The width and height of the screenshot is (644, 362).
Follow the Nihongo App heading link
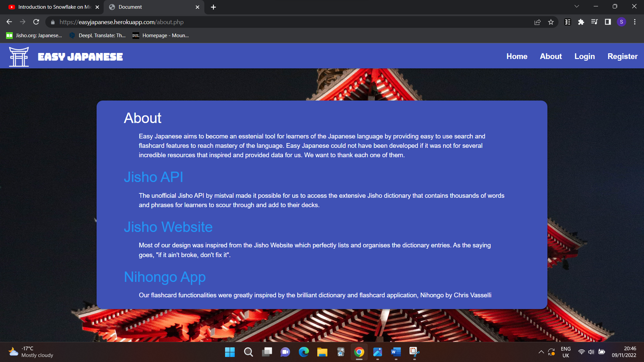165,277
